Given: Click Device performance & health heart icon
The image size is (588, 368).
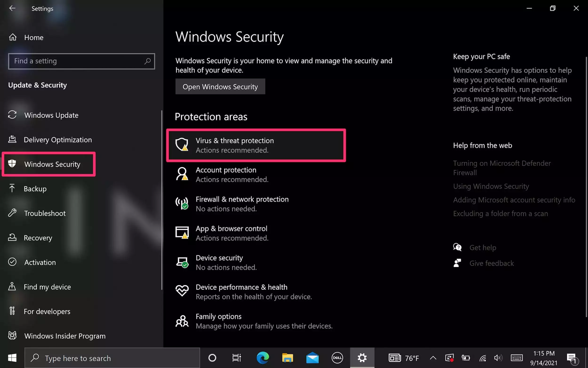Looking at the screenshot, I should pos(182,291).
